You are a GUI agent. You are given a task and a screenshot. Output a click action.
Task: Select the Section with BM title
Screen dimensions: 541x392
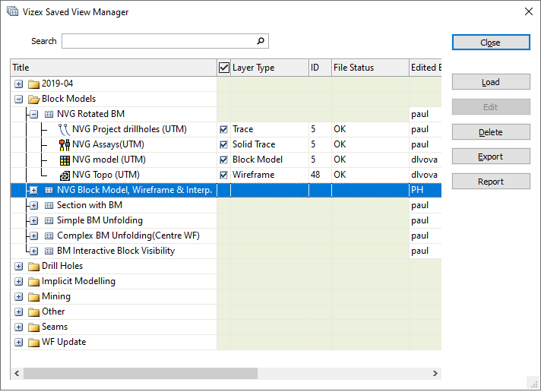90,205
